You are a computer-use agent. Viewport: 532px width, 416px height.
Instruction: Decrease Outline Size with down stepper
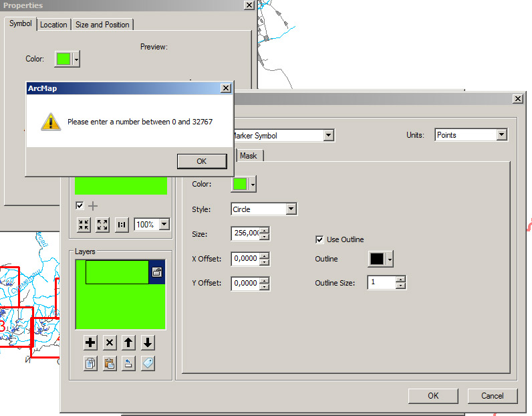(x=401, y=286)
